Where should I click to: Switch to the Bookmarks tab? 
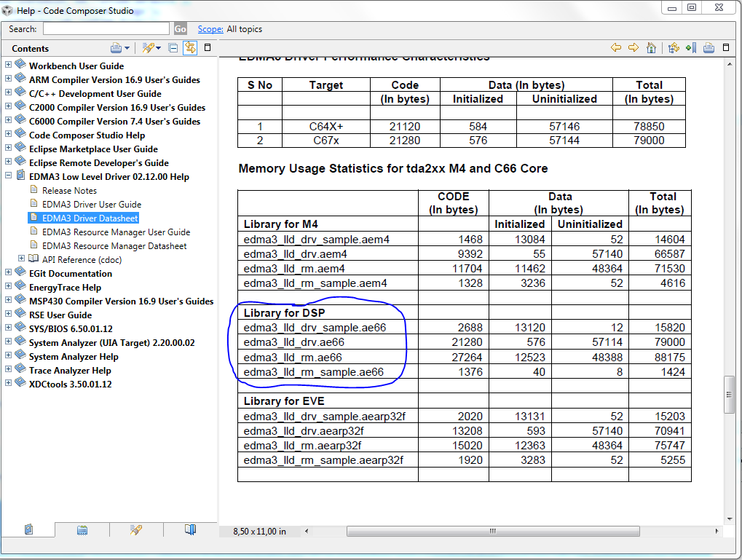click(x=191, y=529)
